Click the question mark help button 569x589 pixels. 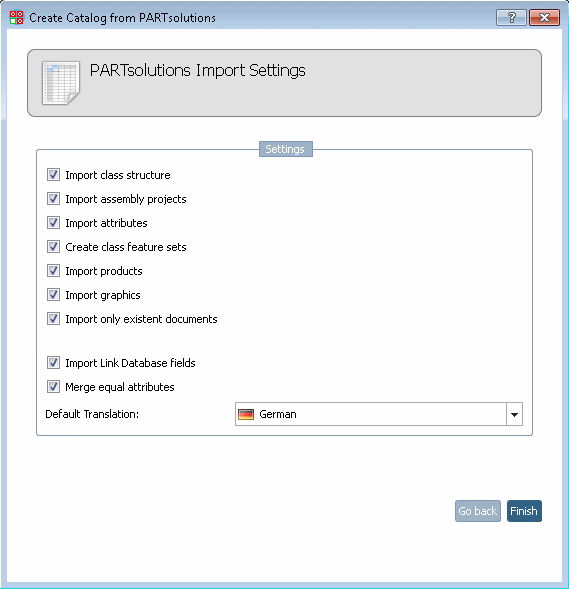coord(511,17)
